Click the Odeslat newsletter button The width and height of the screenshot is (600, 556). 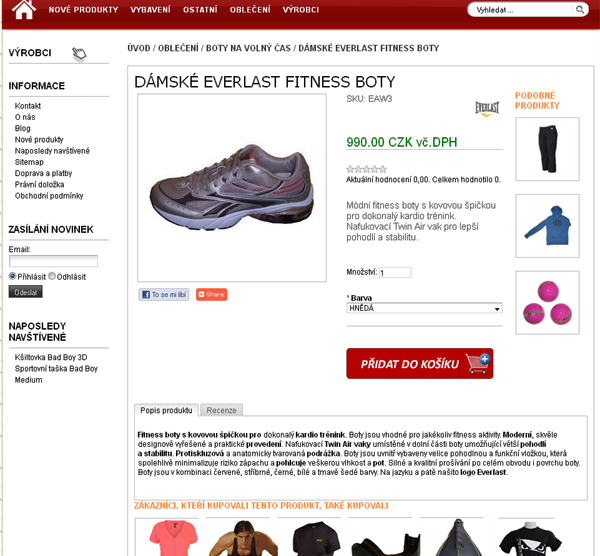click(x=26, y=292)
